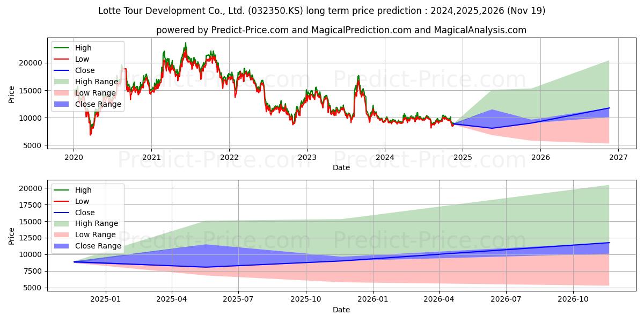
Task: Select 'Low' in the lower chart legend
Action: tap(82, 201)
